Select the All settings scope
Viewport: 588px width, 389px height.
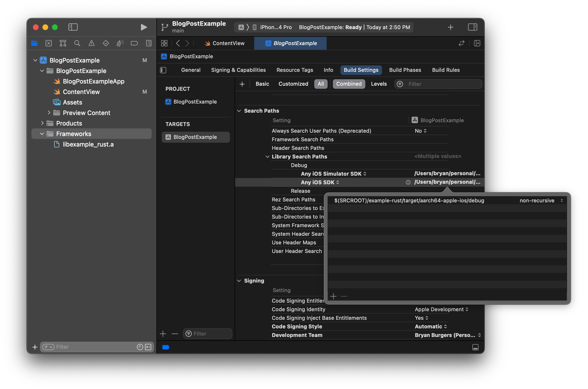coord(320,84)
